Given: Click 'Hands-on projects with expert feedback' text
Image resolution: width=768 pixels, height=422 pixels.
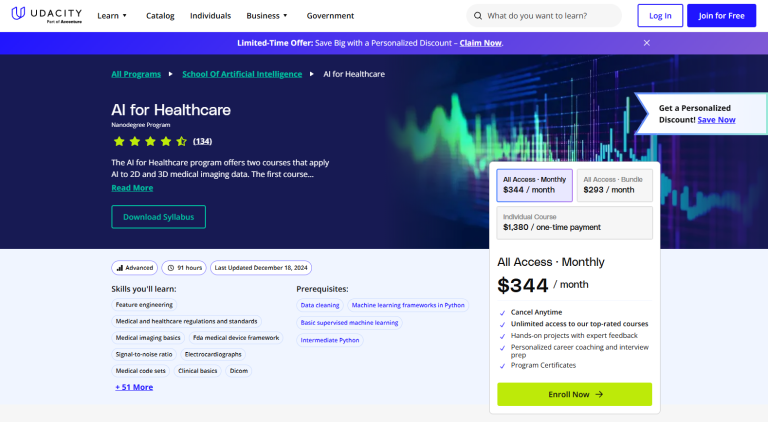Looking at the screenshot, I should (574, 336).
